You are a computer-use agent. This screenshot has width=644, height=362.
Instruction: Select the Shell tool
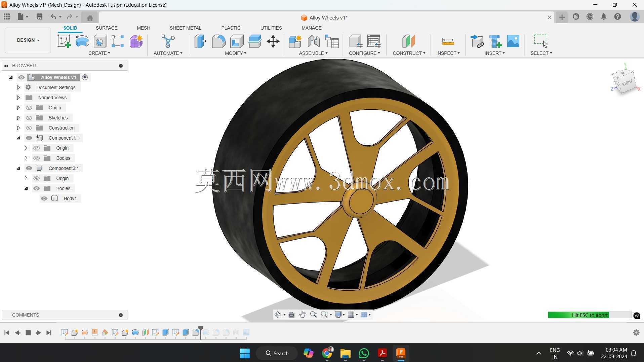tap(237, 41)
